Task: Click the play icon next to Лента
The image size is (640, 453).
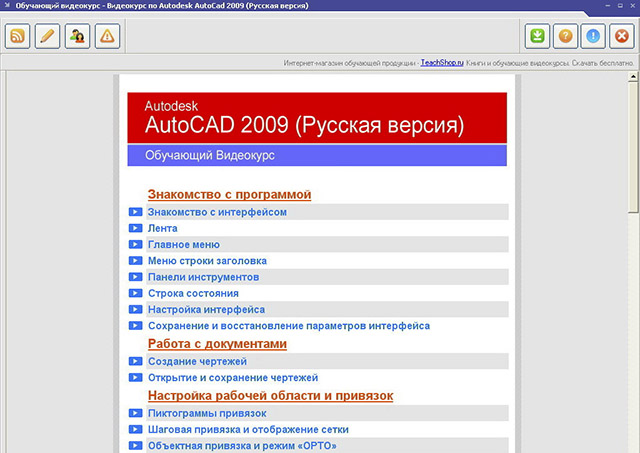Action: [x=136, y=228]
